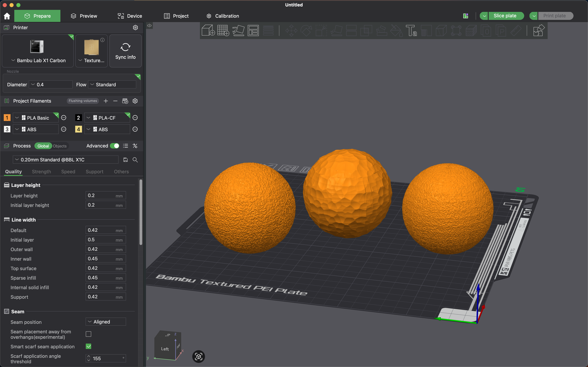
Task: Toggle the Advanced mode switch
Action: tap(115, 146)
